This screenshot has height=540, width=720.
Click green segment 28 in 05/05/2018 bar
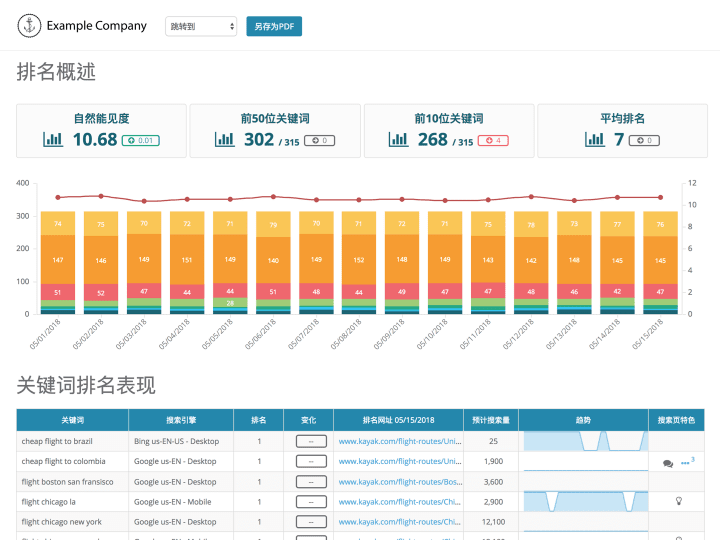coord(230,303)
